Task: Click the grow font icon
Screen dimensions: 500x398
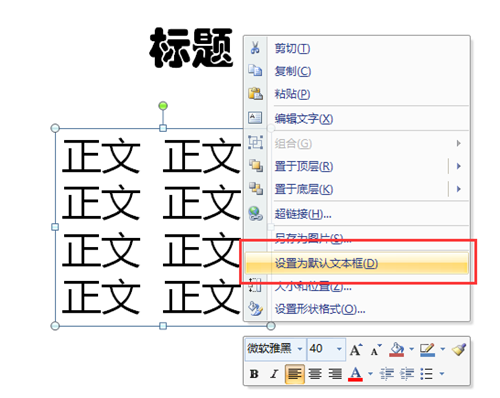Action: pyautogui.click(x=356, y=349)
